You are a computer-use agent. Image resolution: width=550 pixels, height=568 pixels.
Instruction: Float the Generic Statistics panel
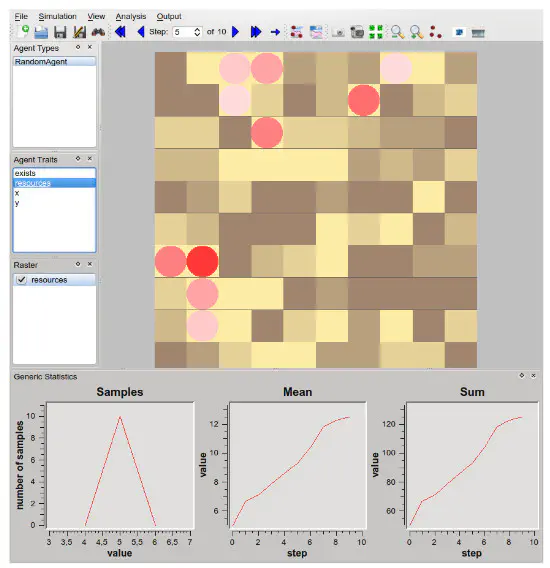(522, 376)
